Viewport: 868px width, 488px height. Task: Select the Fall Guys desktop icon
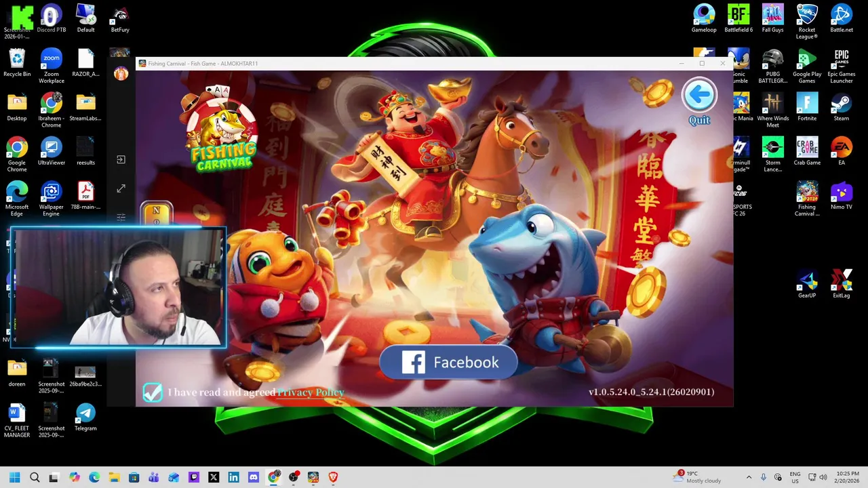point(773,18)
